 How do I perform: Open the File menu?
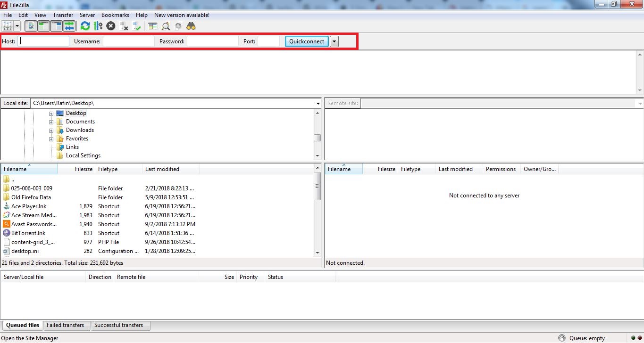click(8, 15)
